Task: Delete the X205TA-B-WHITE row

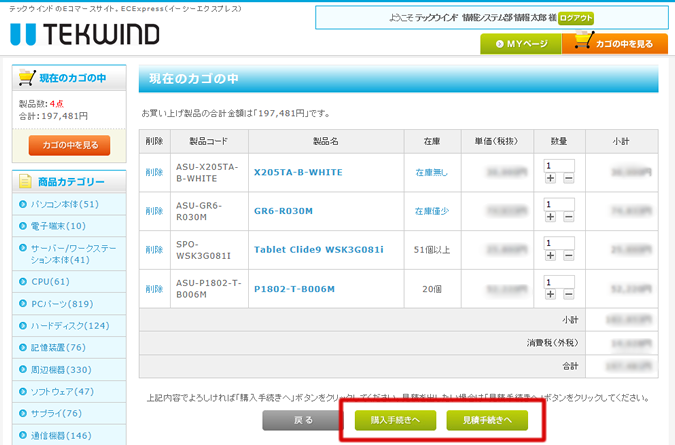Action: pos(154,173)
